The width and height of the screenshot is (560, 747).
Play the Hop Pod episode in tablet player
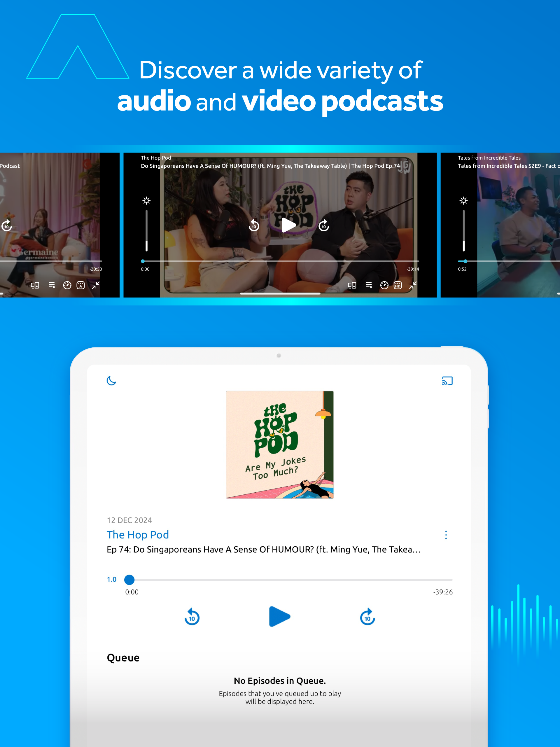tap(280, 616)
